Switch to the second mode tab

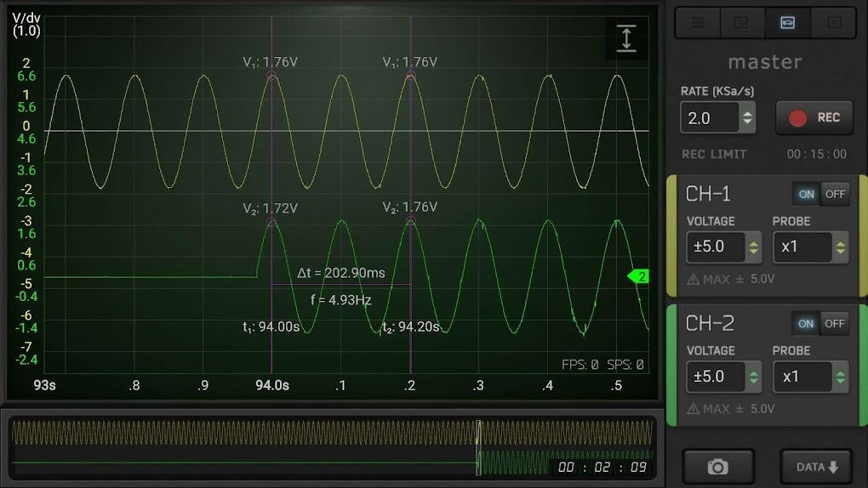pos(742,23)
